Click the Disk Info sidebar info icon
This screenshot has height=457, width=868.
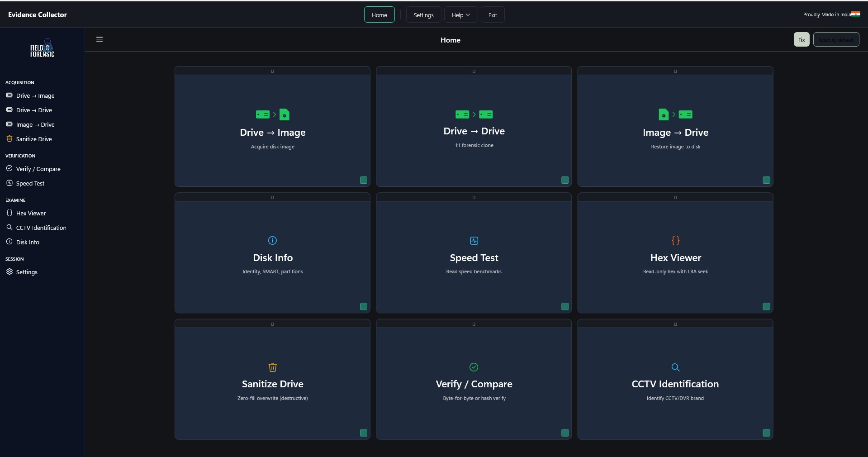pyautogui.click(x=9, y=242)
